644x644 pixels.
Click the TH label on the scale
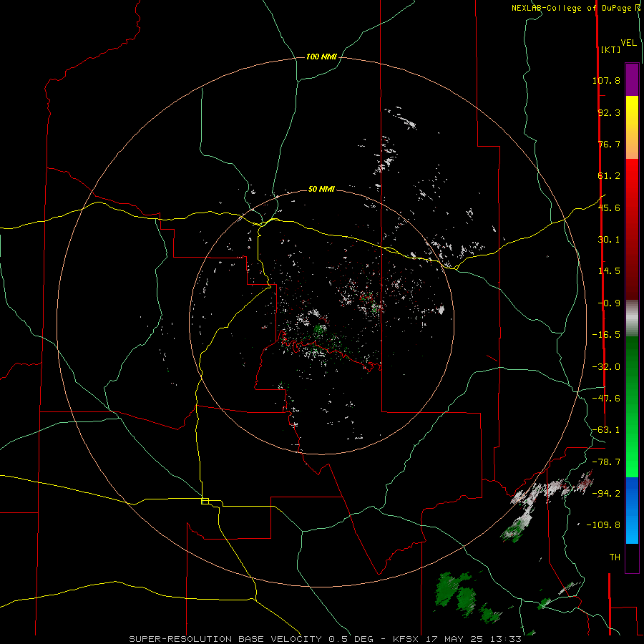coord(615,557)
